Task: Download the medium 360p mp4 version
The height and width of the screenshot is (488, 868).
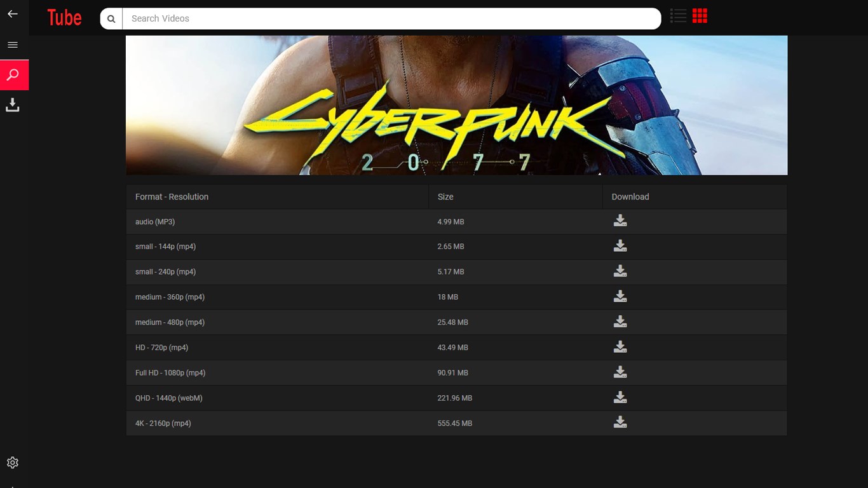Action: point(620,296)
